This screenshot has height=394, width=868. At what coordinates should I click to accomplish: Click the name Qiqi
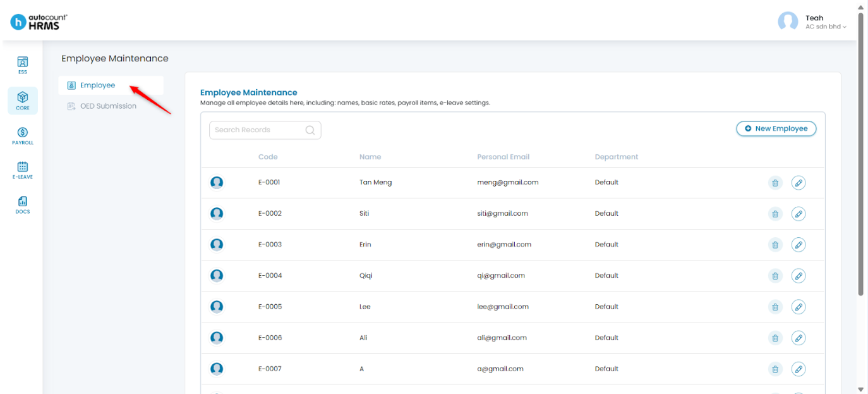(366, 275)
